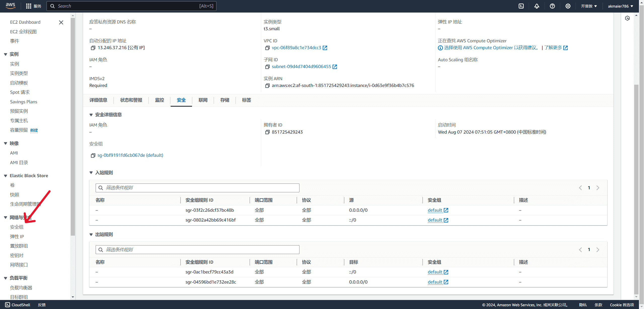Copy the security group ID
This screenshot has width=644, height=309.
93,156
